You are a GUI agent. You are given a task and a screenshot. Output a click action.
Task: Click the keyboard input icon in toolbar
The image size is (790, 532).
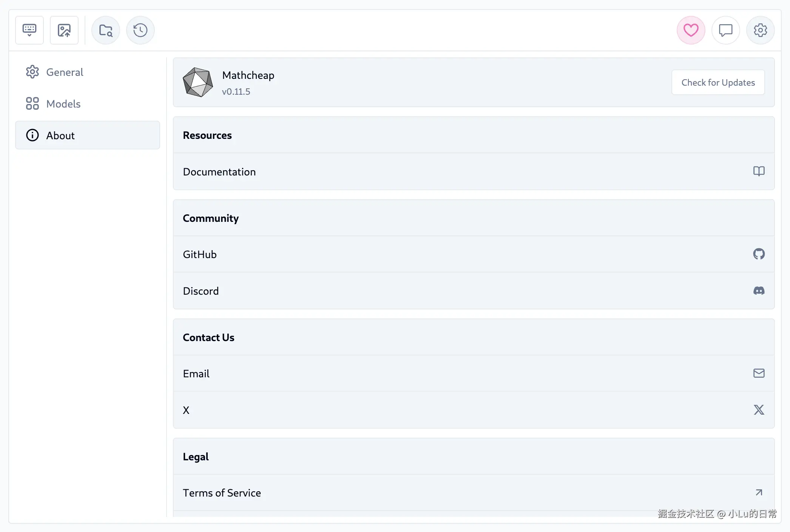29,30
